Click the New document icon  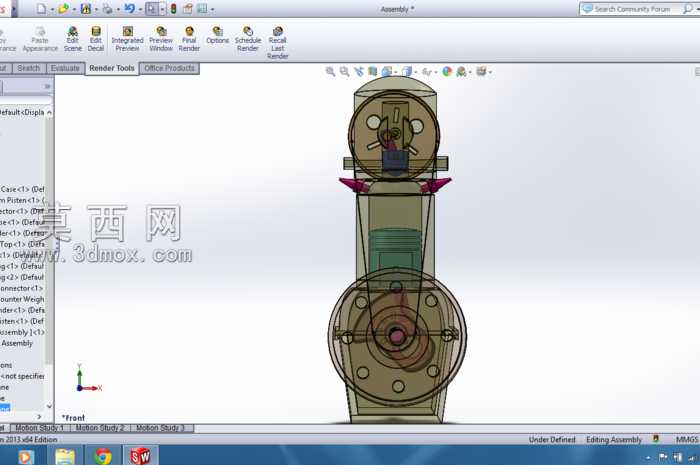pyautogui.click(x=41, y=8)
